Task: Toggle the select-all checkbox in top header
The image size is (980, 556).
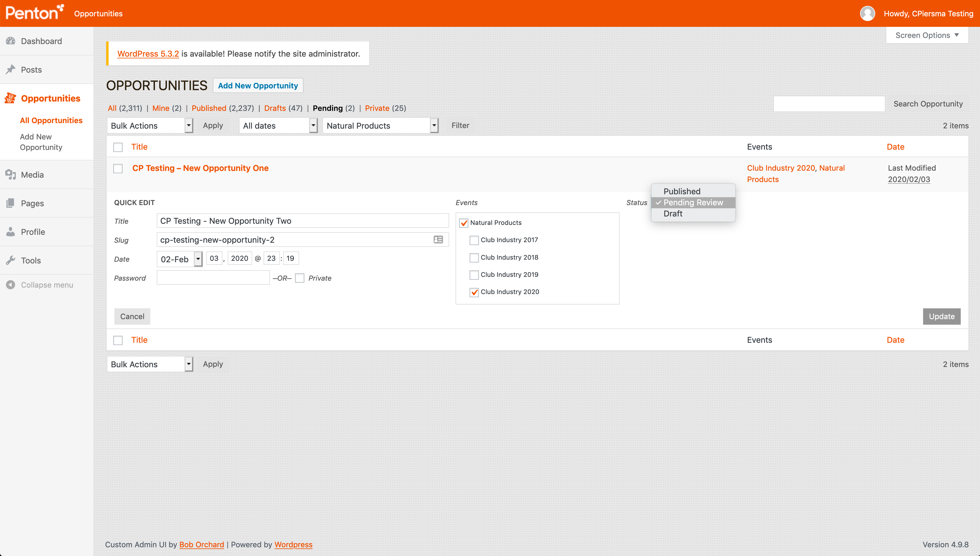Action: tap(118, 147)
